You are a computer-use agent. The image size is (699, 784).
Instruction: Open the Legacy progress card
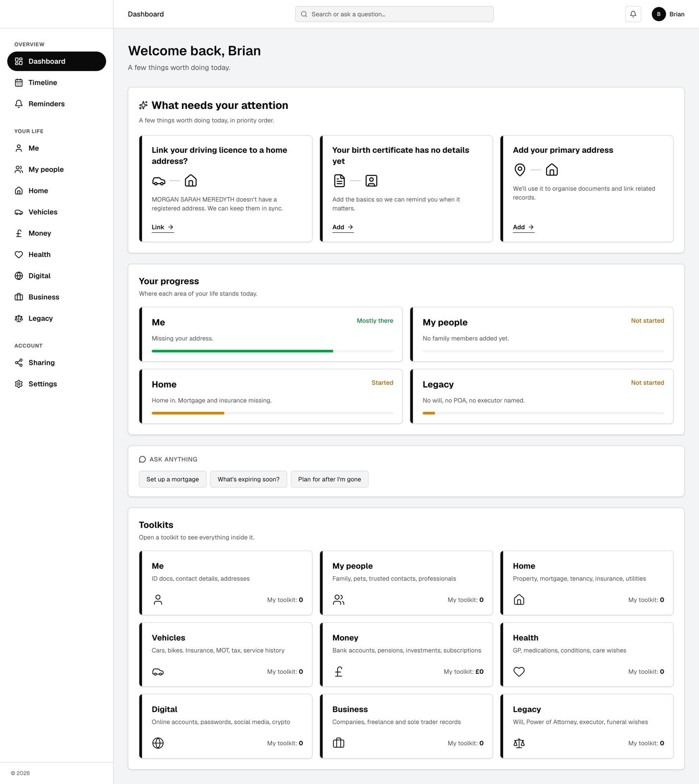pos(542,396)
